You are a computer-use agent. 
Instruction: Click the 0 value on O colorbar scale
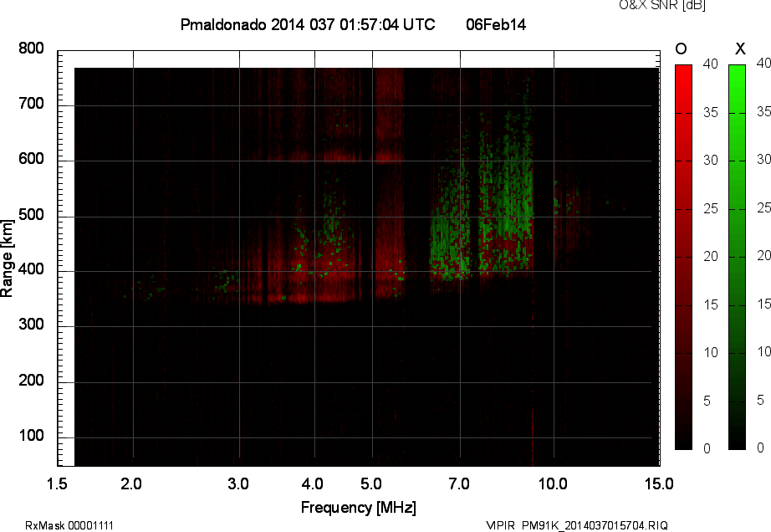tap(707, 448)
